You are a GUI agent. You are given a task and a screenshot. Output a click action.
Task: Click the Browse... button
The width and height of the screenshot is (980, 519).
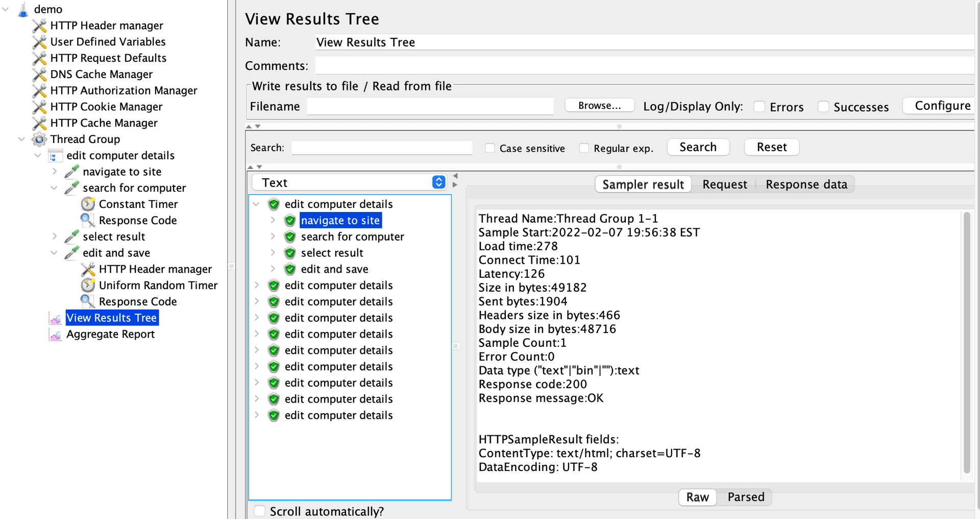point(600,106)
